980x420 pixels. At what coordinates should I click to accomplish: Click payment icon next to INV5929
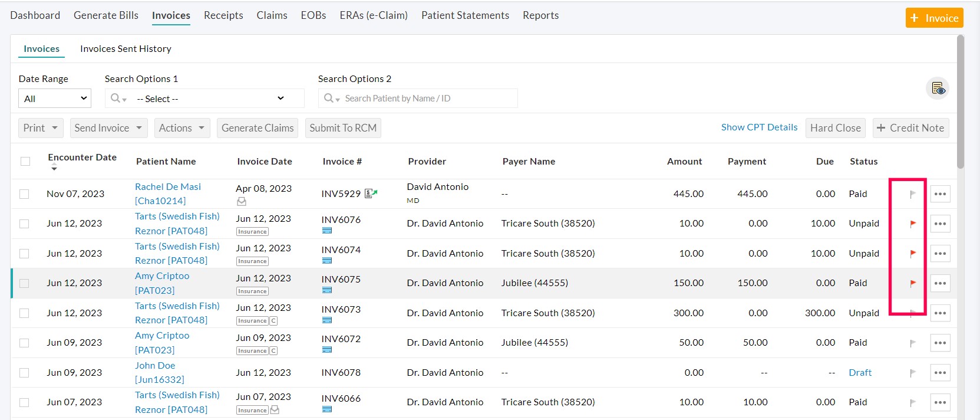[371, 193]
